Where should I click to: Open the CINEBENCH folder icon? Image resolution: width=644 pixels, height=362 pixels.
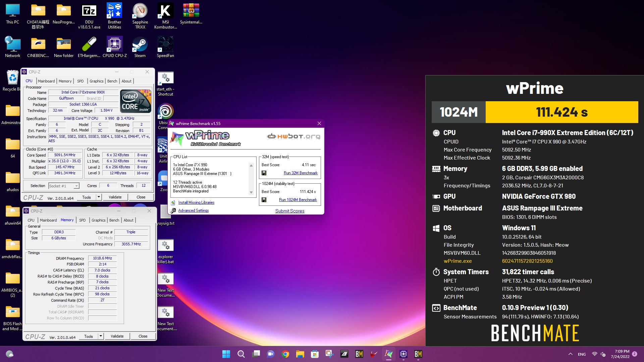coord(38,47)
